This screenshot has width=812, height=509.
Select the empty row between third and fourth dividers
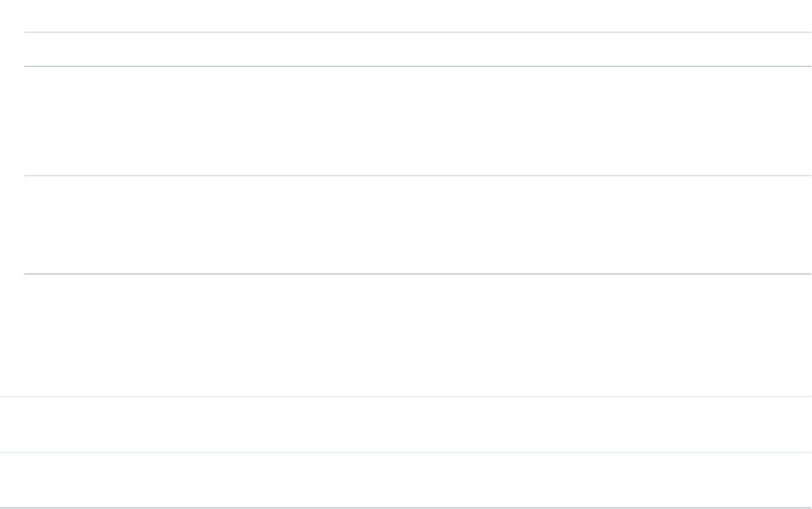point(417,224)
